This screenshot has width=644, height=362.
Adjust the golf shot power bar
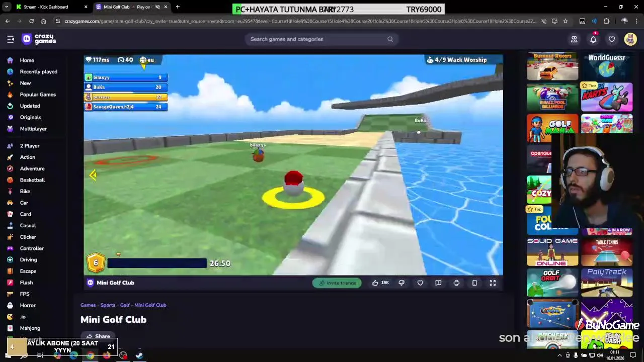(x=156, y=263)
